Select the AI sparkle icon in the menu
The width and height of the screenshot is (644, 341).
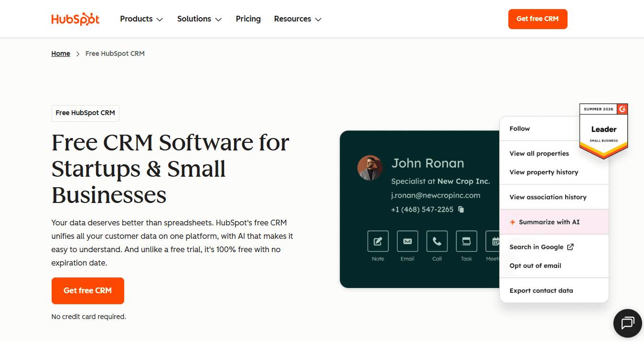pos(513,222)
